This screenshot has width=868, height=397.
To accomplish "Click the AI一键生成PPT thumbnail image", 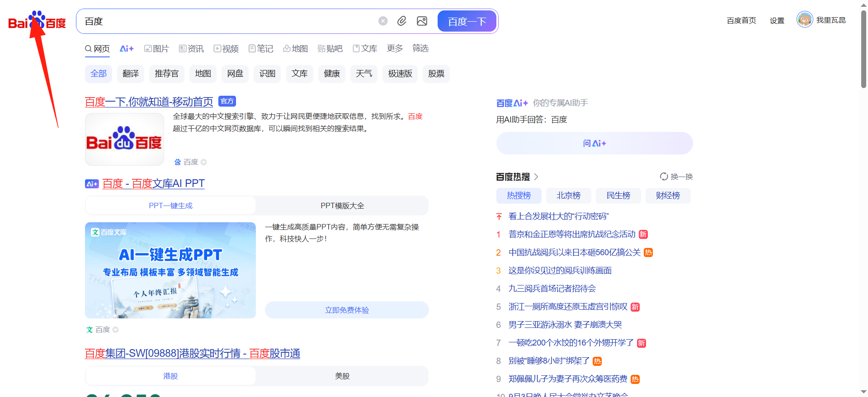I will (x=170, y=270).
